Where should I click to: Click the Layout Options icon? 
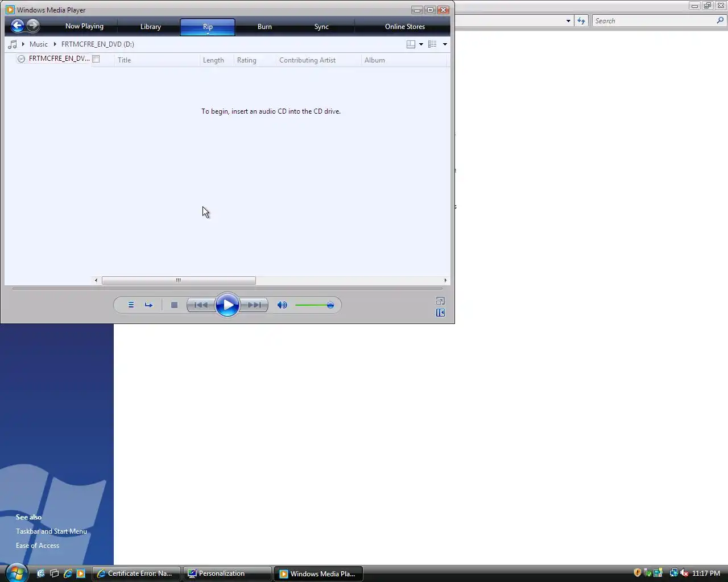(x=411, y=44)
